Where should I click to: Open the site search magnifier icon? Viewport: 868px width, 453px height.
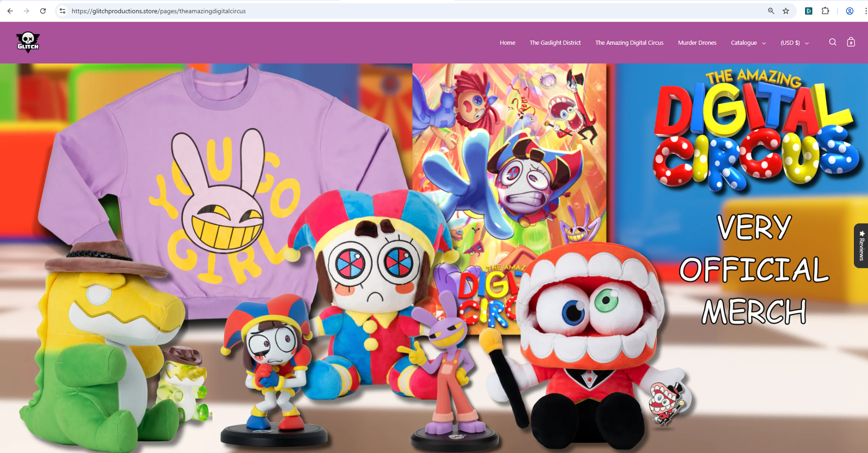click(832, 42)
